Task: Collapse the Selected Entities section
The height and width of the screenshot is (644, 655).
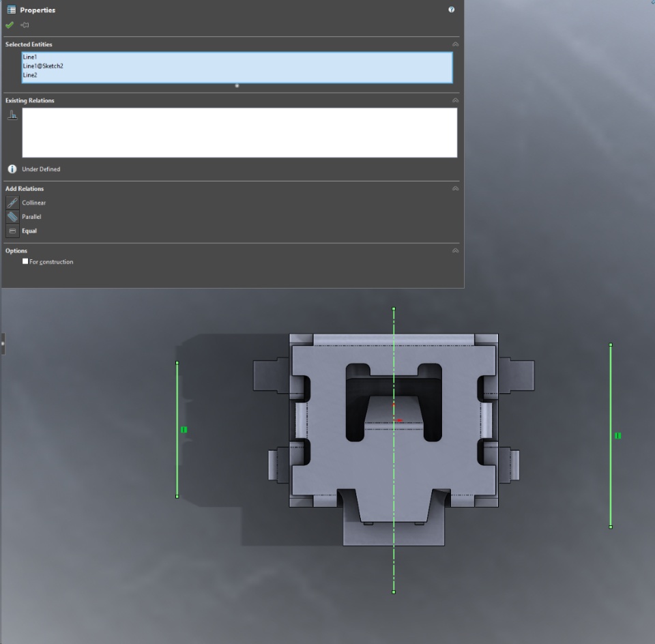Action: [x=455, y=44]
